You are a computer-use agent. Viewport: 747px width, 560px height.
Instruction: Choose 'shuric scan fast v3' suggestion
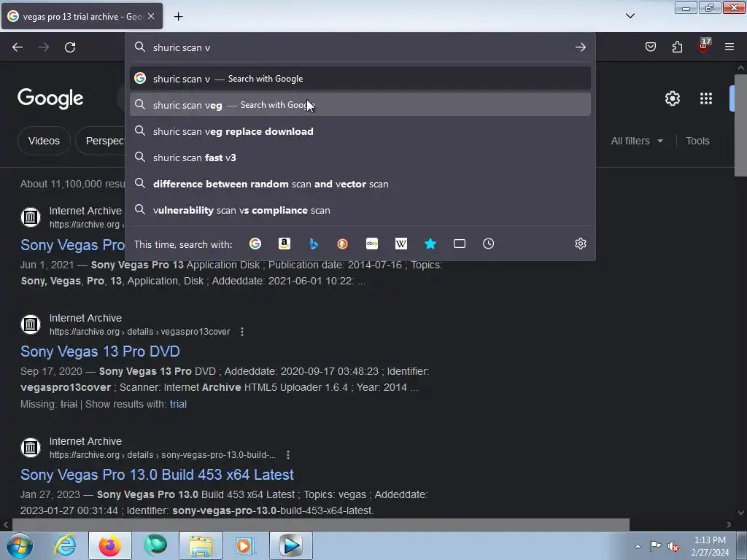(360, 157)
